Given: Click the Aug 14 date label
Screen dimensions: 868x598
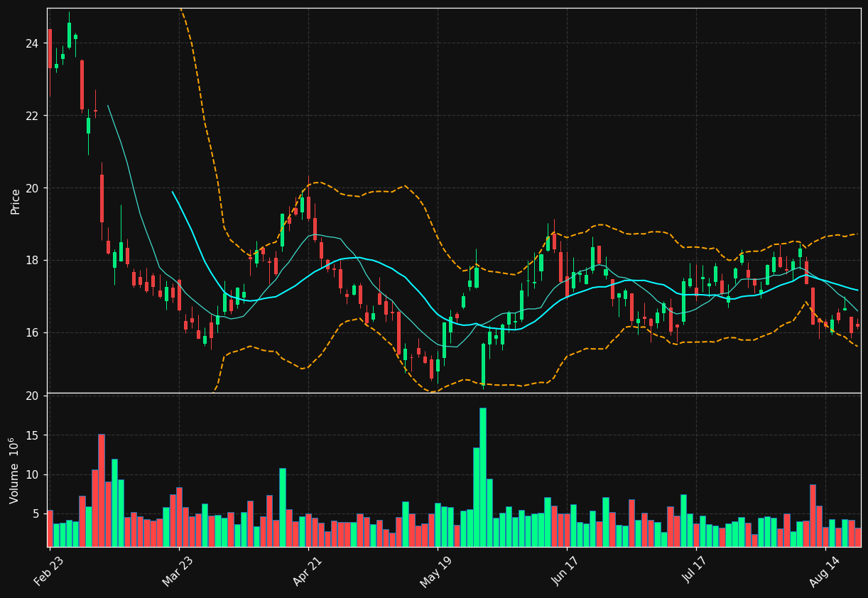Looking at the screenshot, I should tap(825, 571).
